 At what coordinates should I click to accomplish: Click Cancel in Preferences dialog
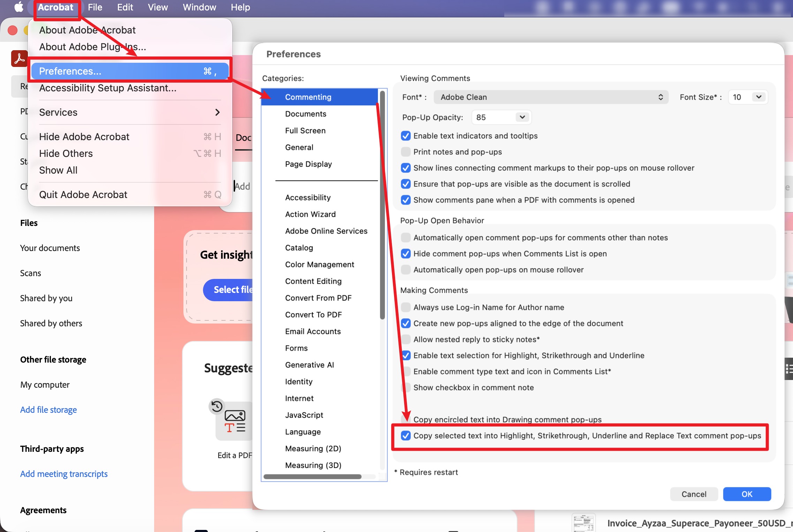pyautogui.click(x=694, y=494)
